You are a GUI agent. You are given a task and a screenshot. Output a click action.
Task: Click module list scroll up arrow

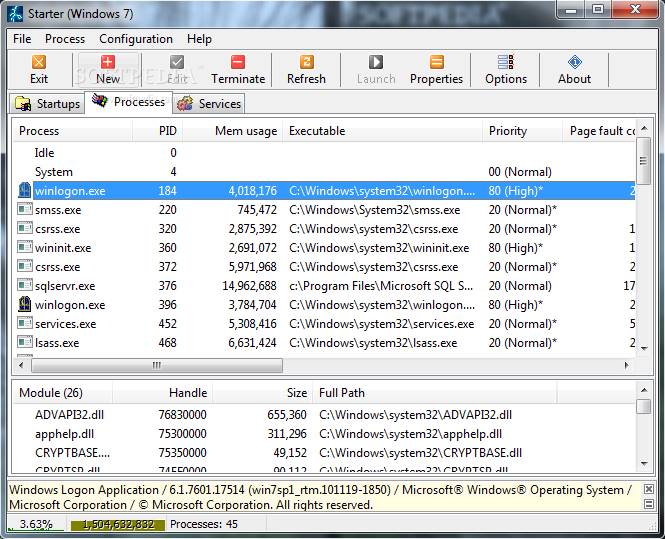(x=644, y=390)
